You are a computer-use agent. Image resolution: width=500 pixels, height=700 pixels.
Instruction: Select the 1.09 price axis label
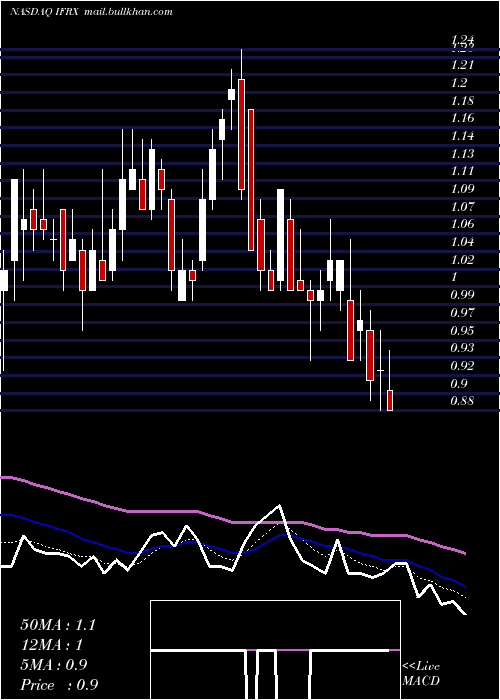point(462,189)
